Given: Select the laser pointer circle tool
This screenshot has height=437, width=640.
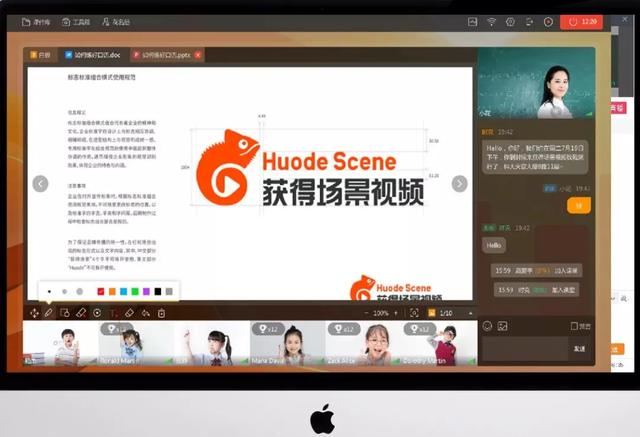Looking at the screenshot, I should pos(97,313).
